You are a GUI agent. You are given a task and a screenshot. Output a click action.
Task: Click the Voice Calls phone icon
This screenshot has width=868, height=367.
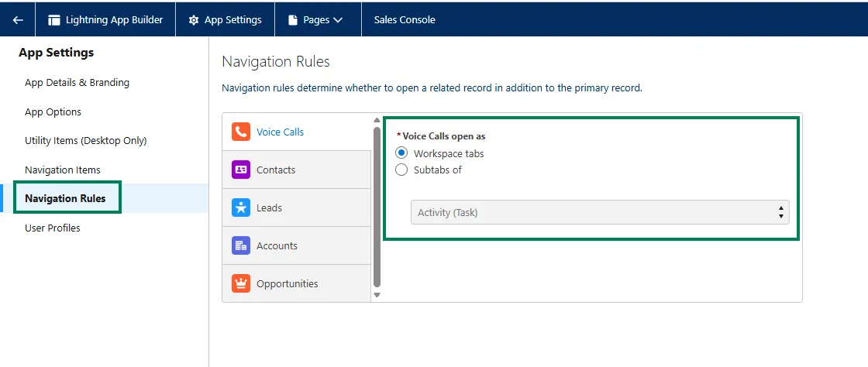tap(241, 132)
